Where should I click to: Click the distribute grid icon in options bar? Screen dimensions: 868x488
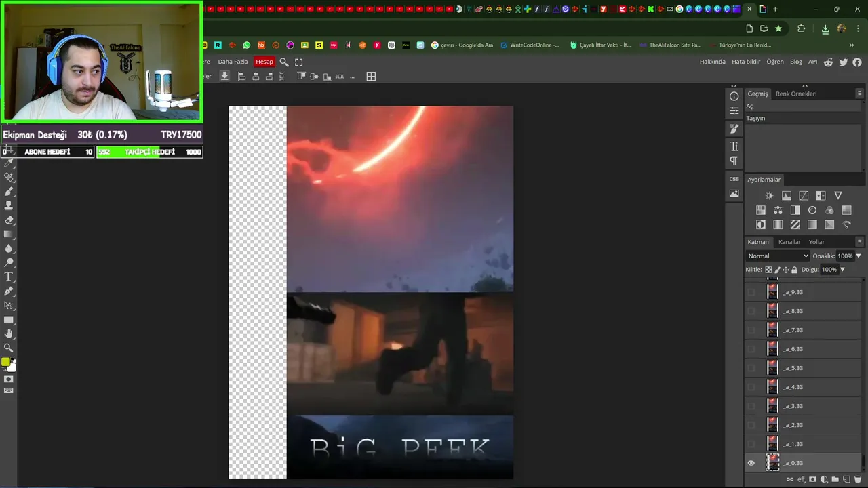[371, 77]
